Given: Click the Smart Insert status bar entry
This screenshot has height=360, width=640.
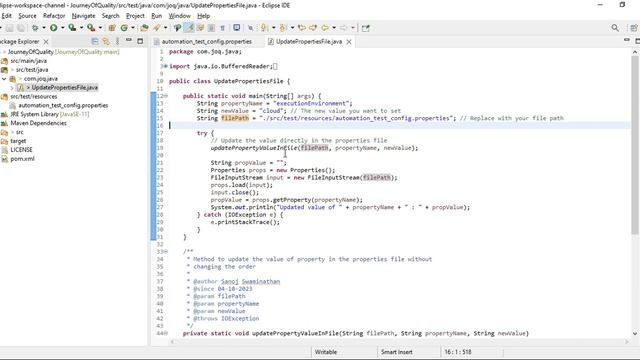Looking at the screenshot, I should coord(396,352).
